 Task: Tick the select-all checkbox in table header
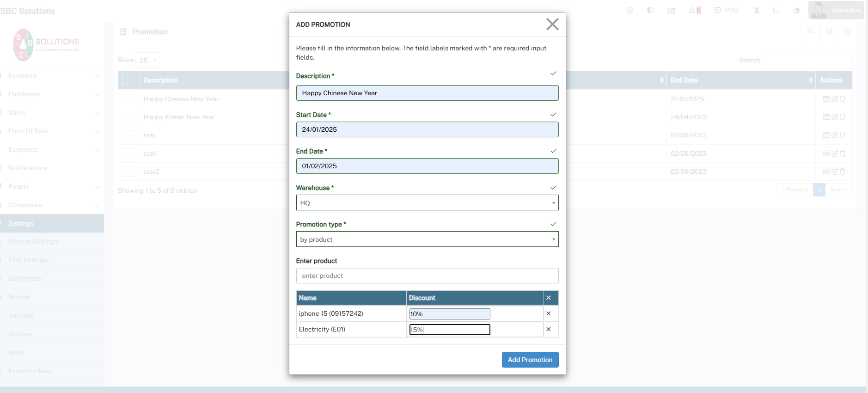(x=127, y=80)
